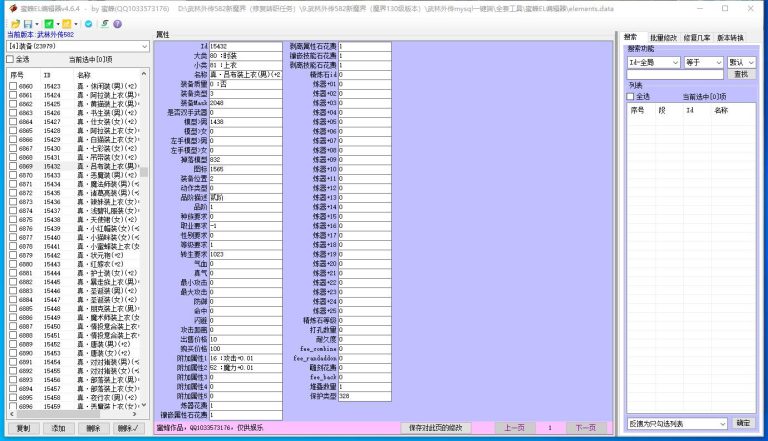
Task: Click the 下一页 next page button
Action: [x=581, y=428]
